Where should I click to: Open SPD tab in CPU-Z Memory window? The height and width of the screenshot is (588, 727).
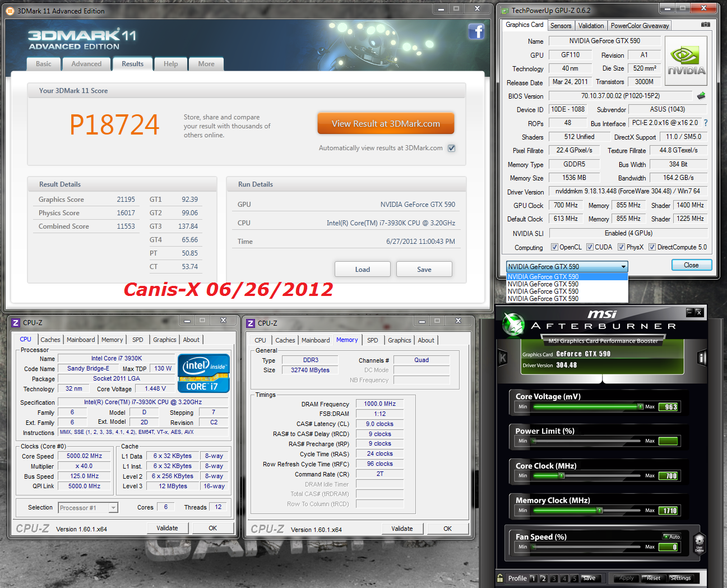(x=373, y=340)
